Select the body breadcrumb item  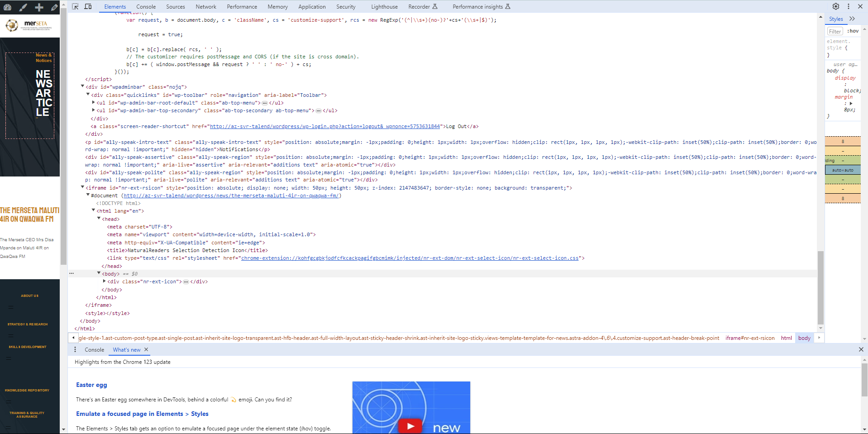point(804,338)
